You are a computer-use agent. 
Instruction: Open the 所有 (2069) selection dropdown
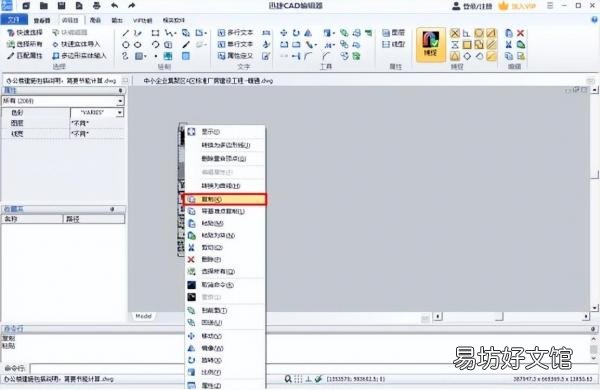[x=63, y=101]
